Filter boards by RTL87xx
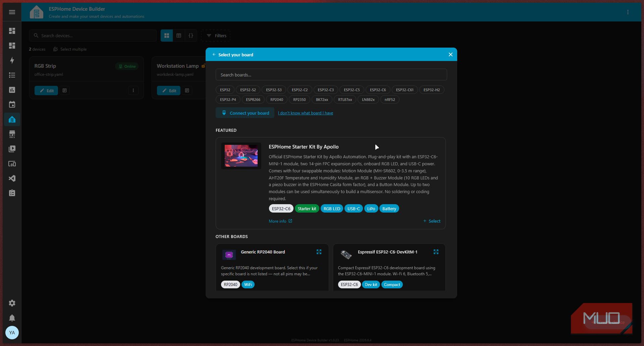Viewport: 644px width, 346px height. point(345,100)
